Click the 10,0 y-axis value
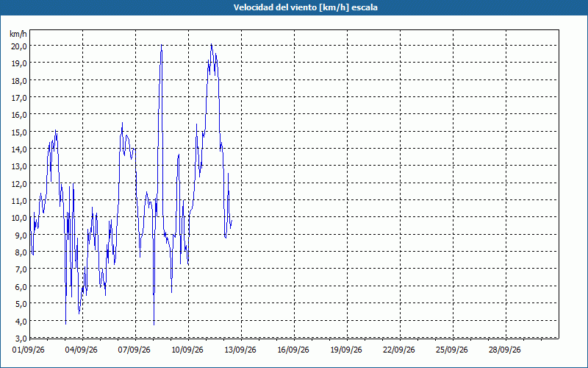 pyautogui.click(x=19, y=218)
